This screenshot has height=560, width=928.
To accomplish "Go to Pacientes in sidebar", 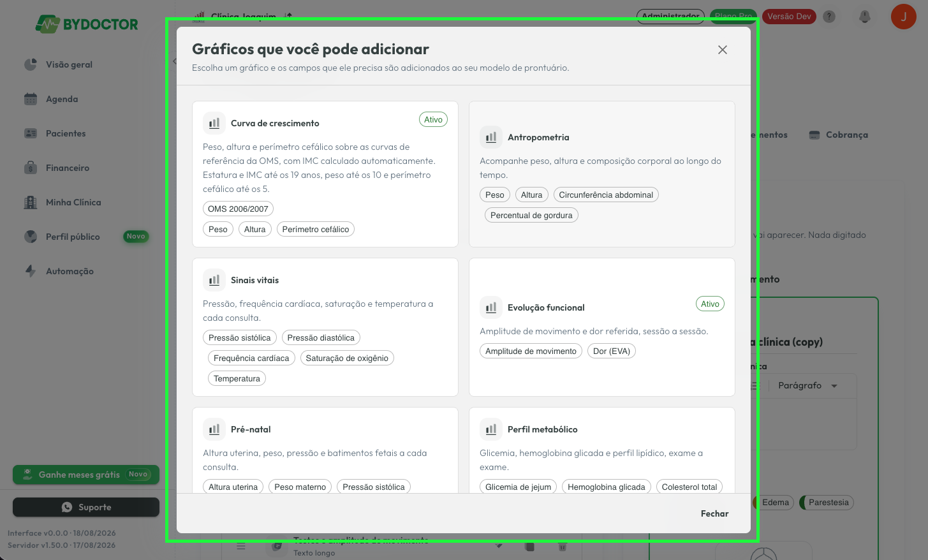I will tap(66, 133).
